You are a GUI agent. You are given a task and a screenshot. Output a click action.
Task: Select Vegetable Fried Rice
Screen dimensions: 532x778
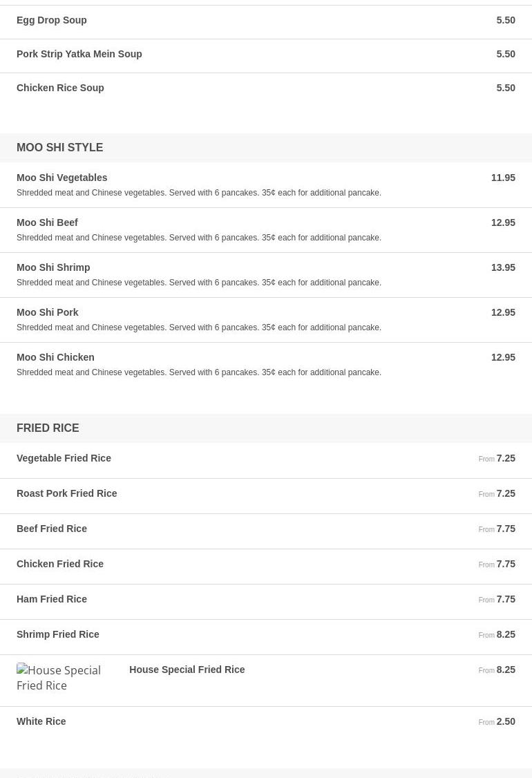tap(64, 458)
